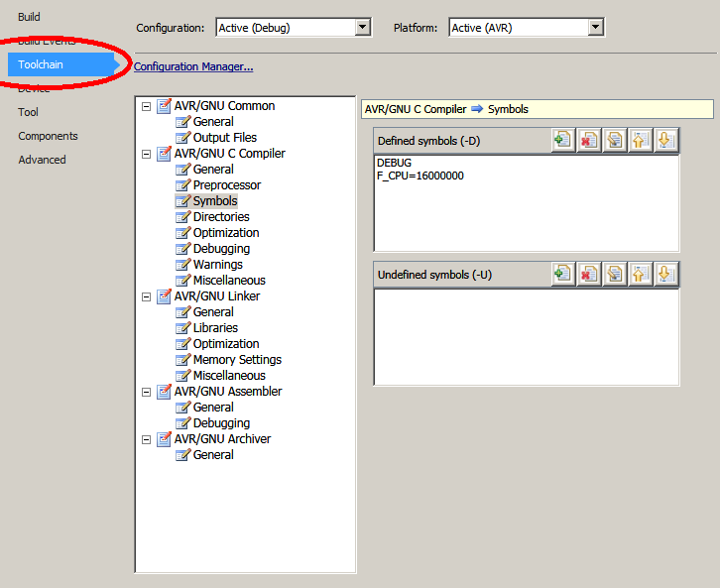The width and height of the screenshot is (720, 588).
Task: Click the AVR/GNU Archiver label
Action: click(222, 439)
